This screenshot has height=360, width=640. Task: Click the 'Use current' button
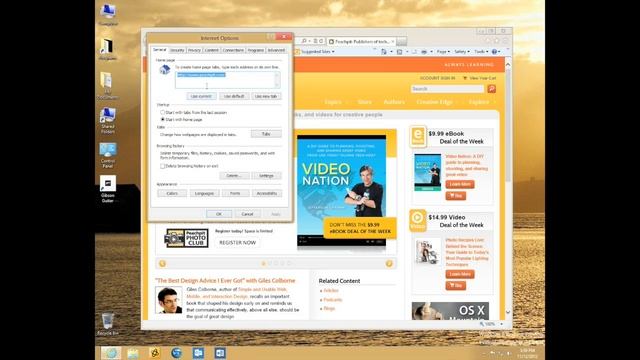tap(201, 96)
